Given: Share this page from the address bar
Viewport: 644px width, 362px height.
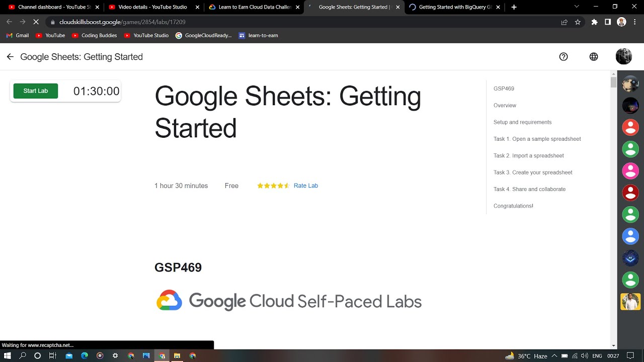Looking at the screenshot, I should pos(565,22).
